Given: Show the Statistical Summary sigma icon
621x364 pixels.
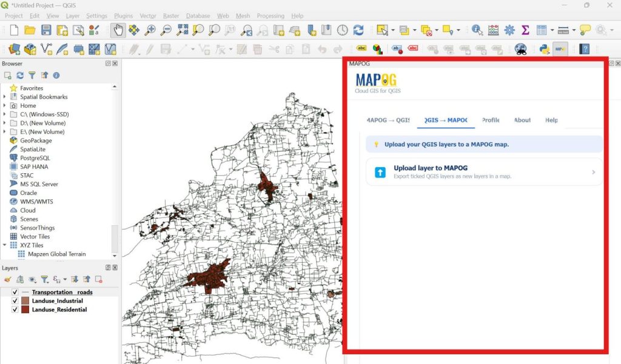Looking at the screenshot, I should (x=525, y=30).
